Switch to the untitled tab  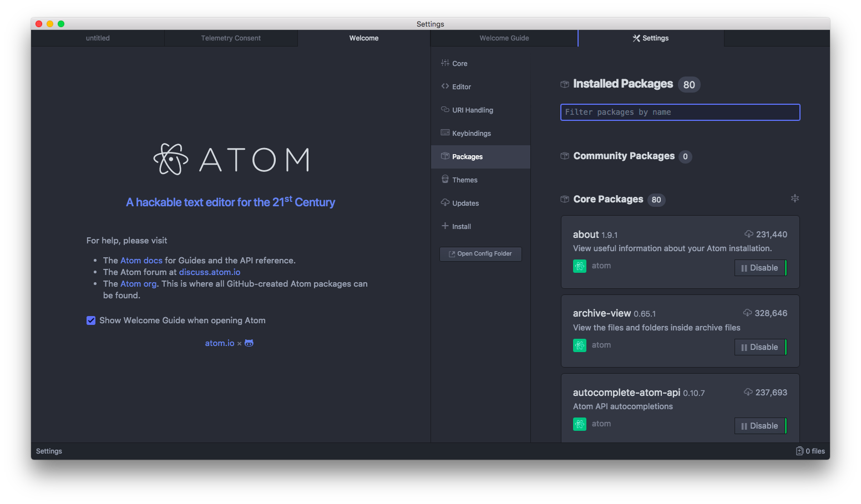tap(98, 38)
